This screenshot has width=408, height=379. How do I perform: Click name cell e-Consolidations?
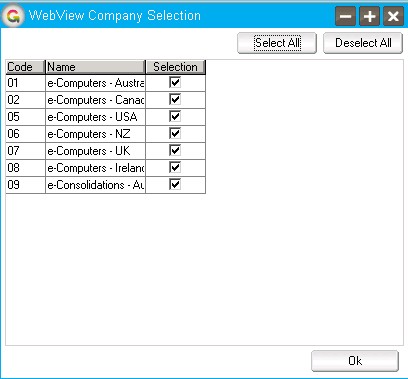point(96,185)
